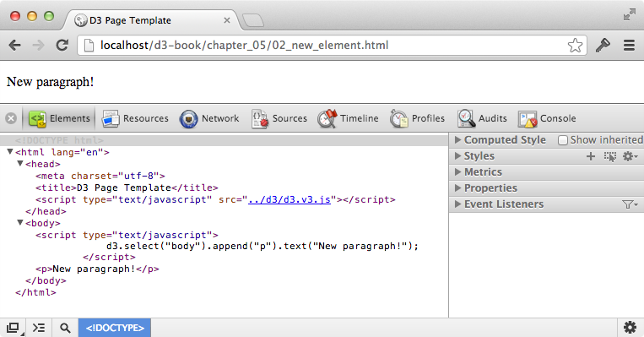
Task: Enter fullscreen with the expand arrows
Action: 629,14
